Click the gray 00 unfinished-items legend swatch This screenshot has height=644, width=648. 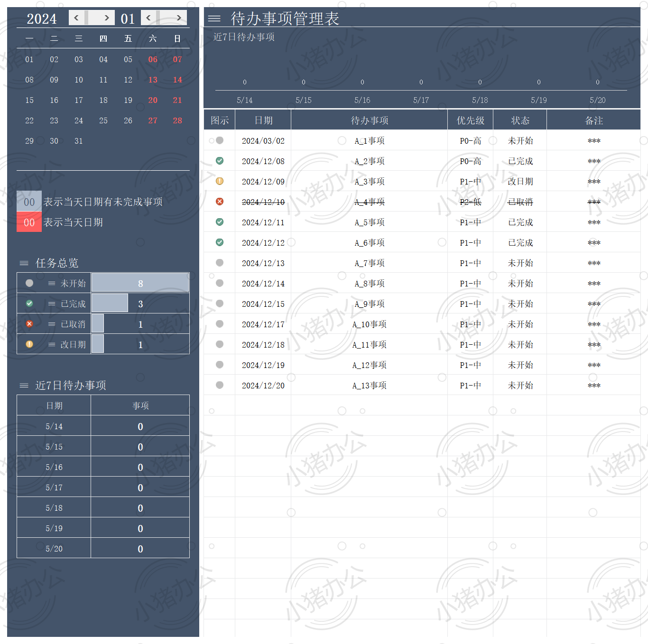click(x=29, y=201)
